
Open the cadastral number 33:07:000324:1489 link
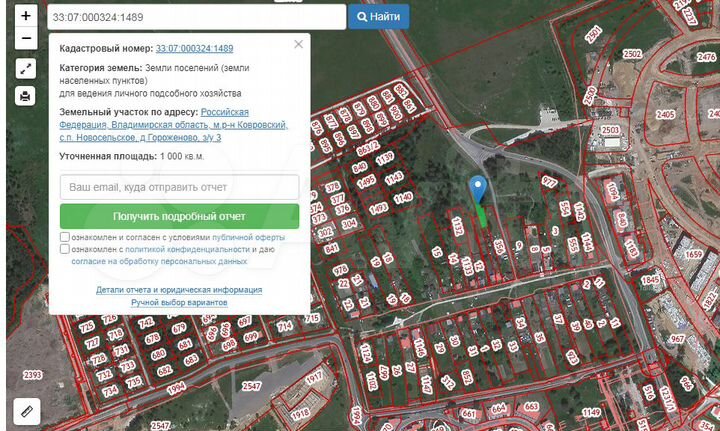pos(194,48)
